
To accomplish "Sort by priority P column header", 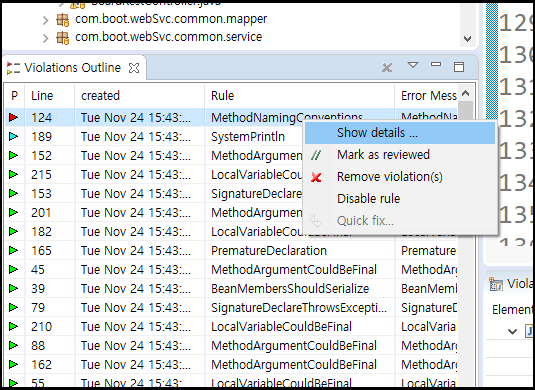I will [14, 96].
